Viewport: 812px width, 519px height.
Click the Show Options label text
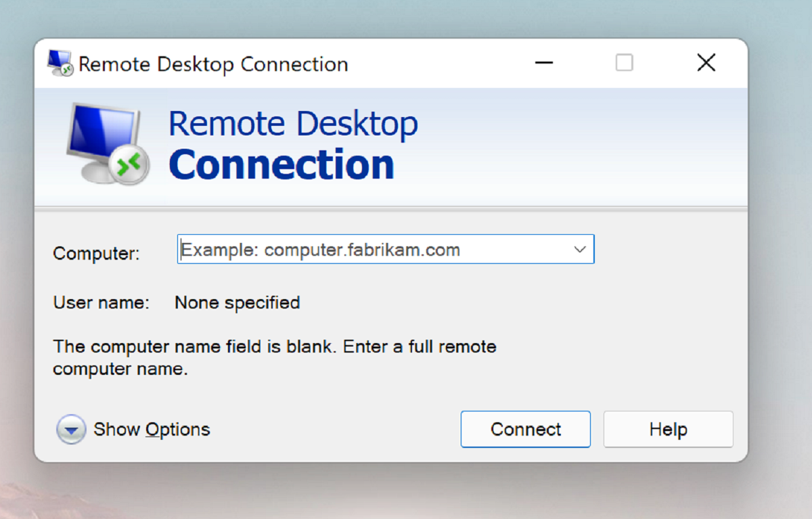152,429
